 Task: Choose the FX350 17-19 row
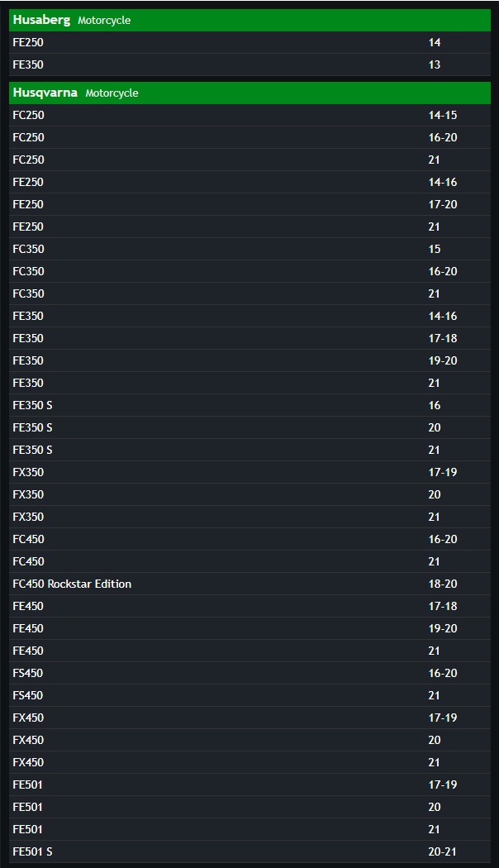(249, 472)
